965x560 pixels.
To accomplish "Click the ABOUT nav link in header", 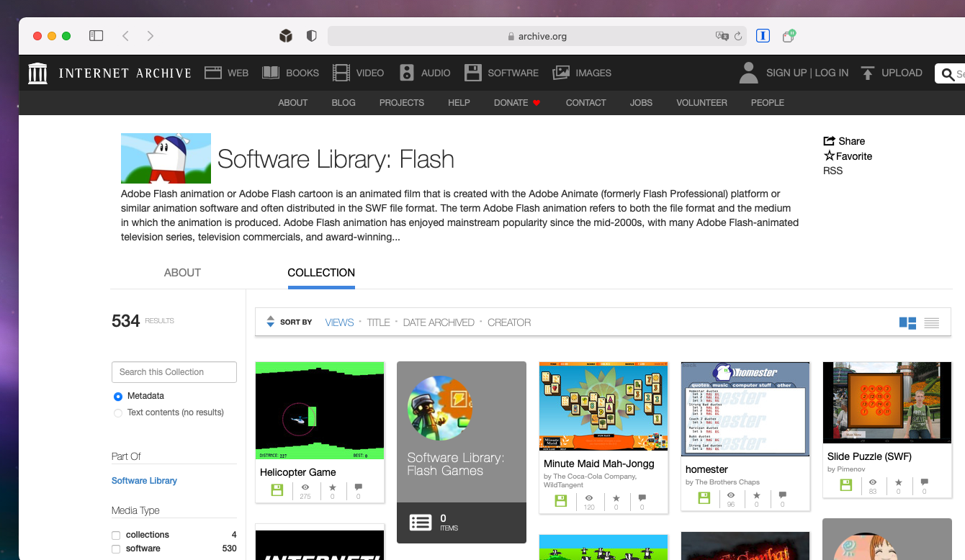I will (x=293, y=103).
